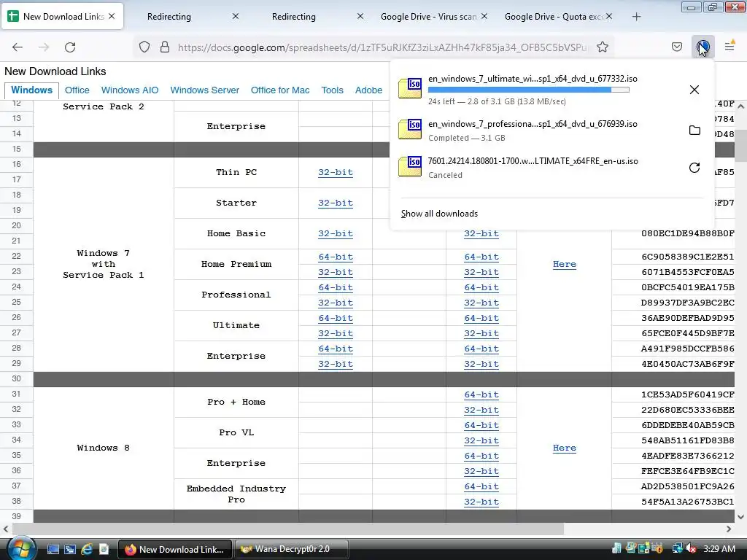This screenshot has height=560, width=747.
Task: Select the Embedded Industry Pro cell
Action: 236,494
